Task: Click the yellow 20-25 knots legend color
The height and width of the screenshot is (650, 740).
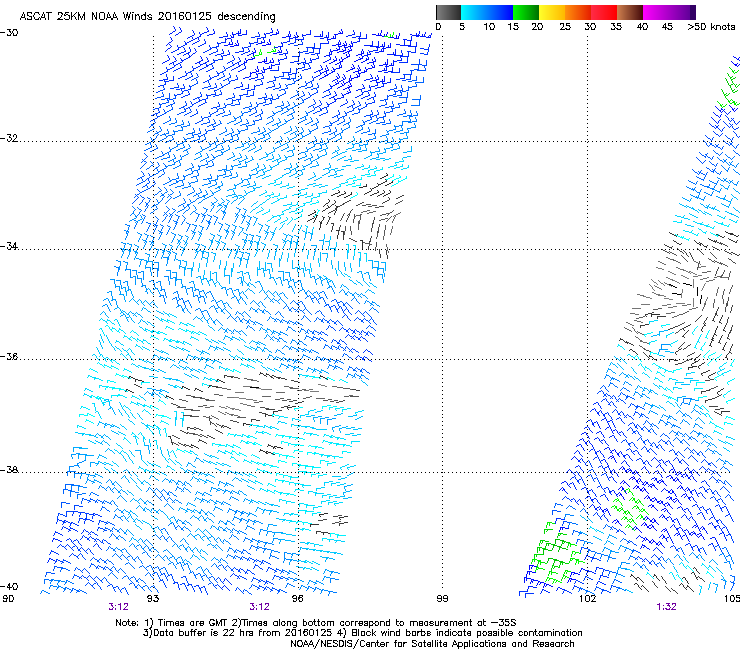Action: (552, 12)
